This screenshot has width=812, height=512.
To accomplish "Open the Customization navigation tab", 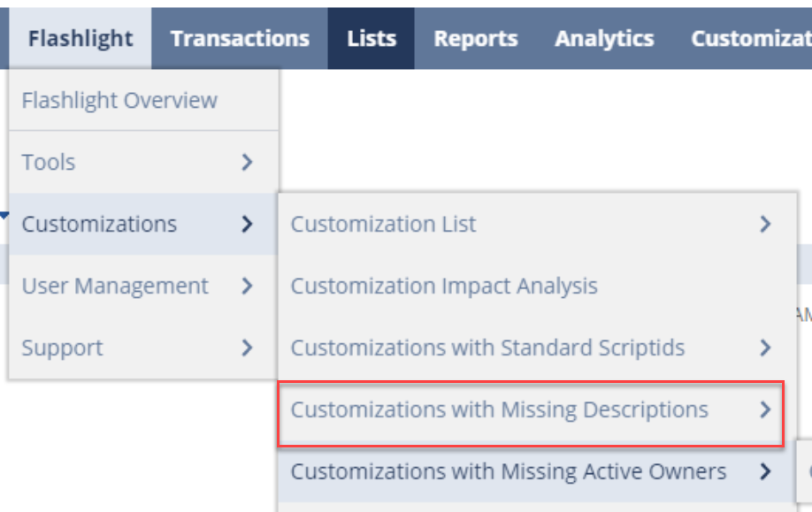I will pyautogui.click(x=750, y=39).
